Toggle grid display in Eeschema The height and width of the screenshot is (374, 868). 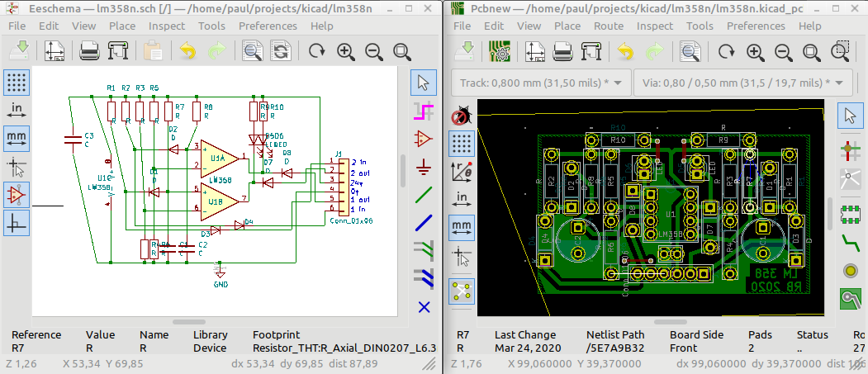17,83
